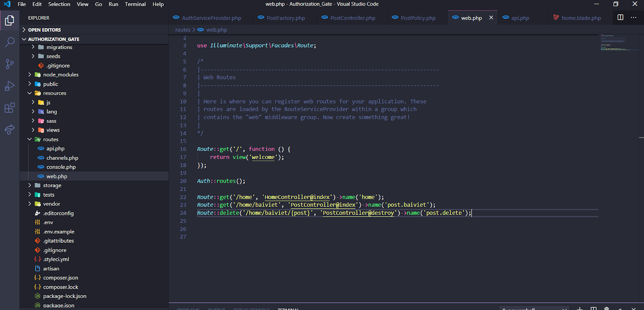The height and width of the screenshot is (310, 644).
Task: Close the web.php tab
Action: (x=491, y=18)
